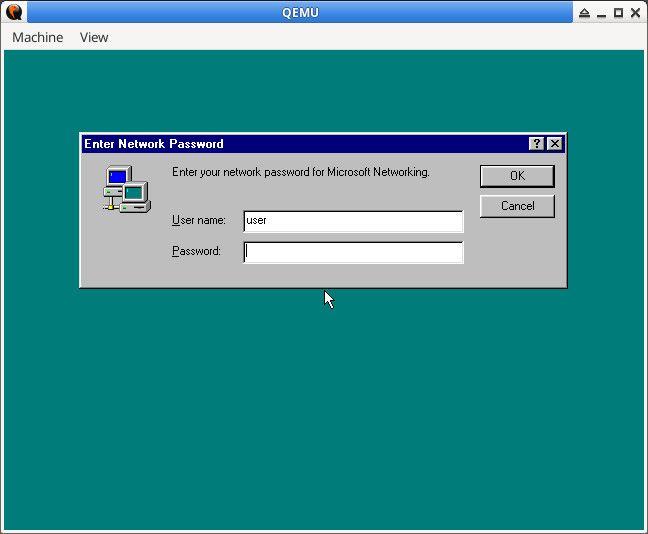This screenshot has width=648, height=534.
Task: Maximize the QEMU window
Action: 618,13
